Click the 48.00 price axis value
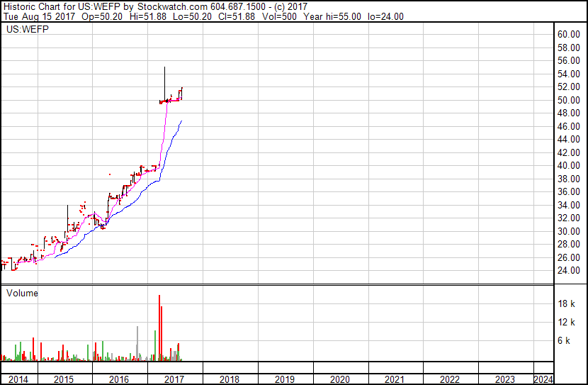The width and height of the screenshot is (588, 385). [x=568, y=113]
